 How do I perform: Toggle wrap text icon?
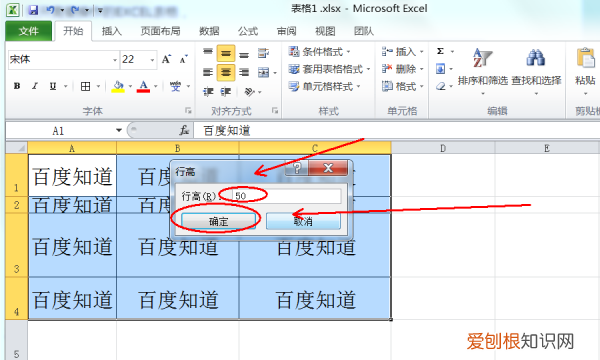[263, 53]
